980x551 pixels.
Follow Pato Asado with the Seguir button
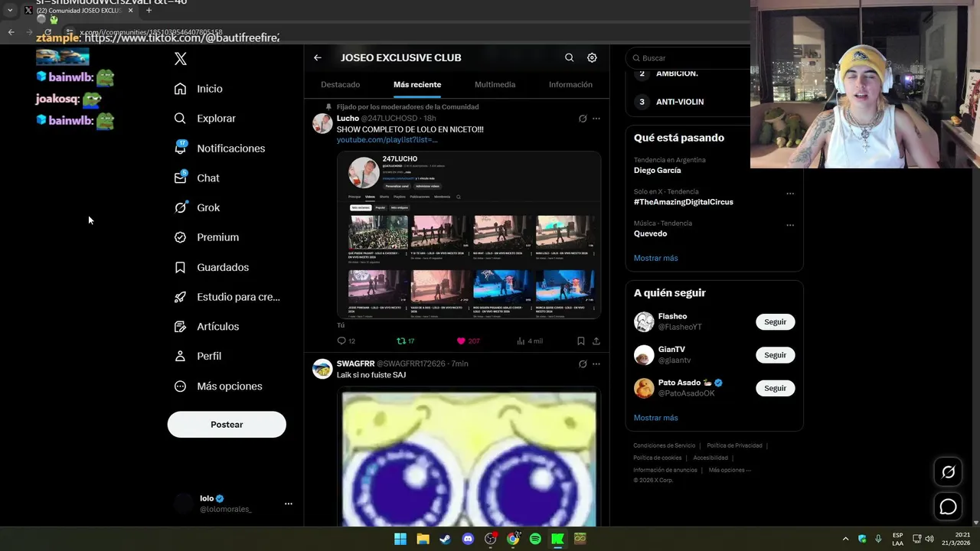point(775,388)
